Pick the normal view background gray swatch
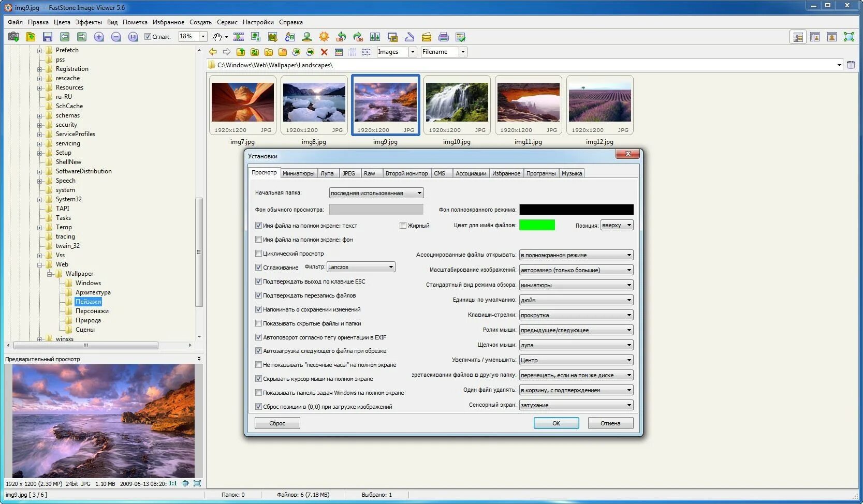Viewport: 863px width, 504px height. tap(376, 209)
